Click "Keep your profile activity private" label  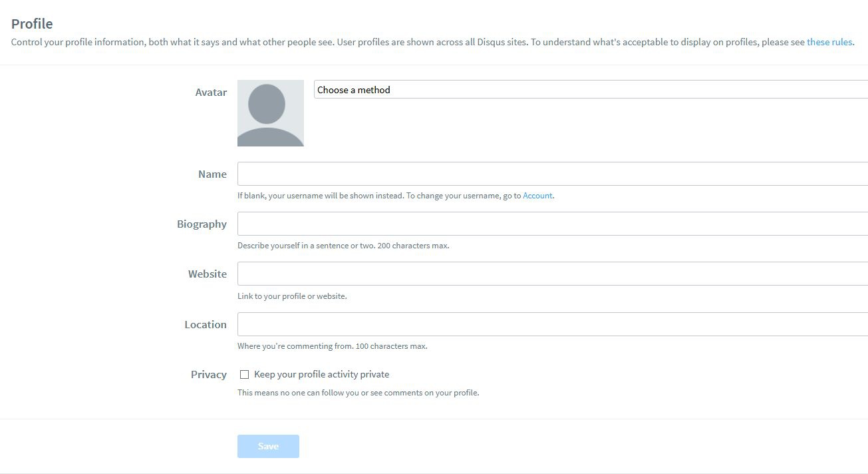[321, 375]
